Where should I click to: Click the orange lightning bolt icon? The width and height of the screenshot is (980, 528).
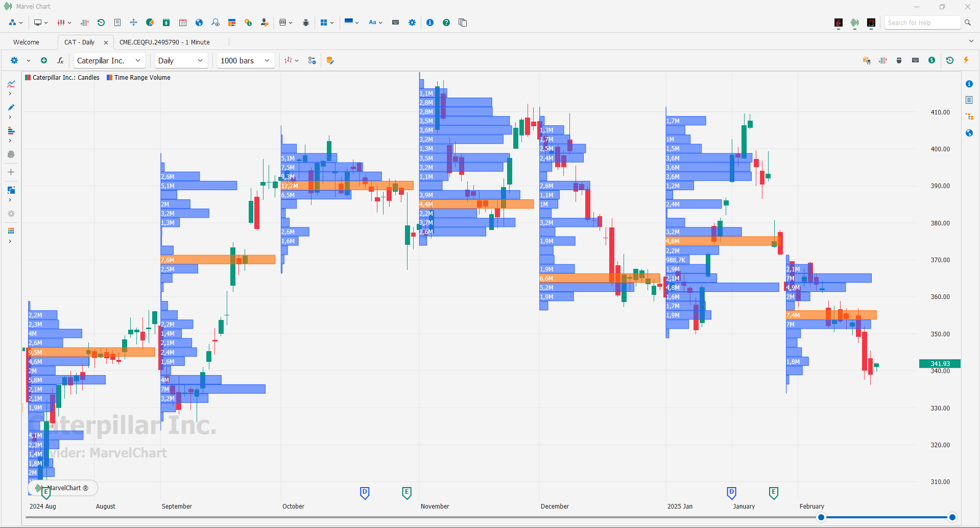click(x=966, y=60)
